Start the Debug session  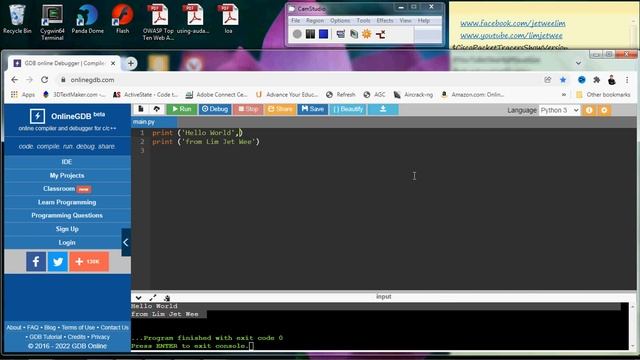point(215,109)
